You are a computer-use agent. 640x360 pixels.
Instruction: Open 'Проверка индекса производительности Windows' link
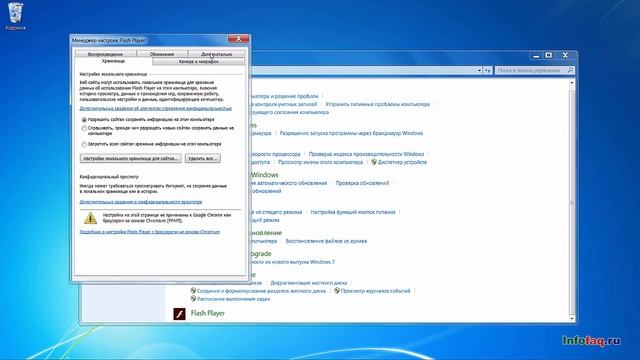pos(366,154)
